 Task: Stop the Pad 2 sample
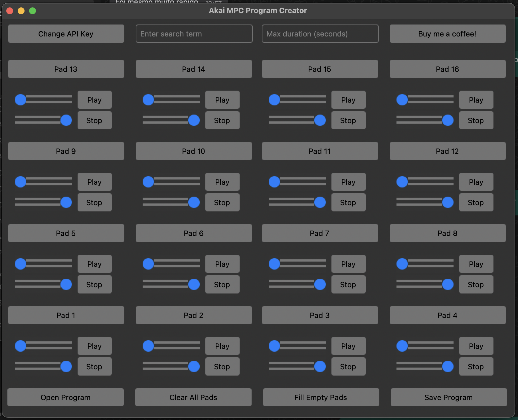(222, 366)
